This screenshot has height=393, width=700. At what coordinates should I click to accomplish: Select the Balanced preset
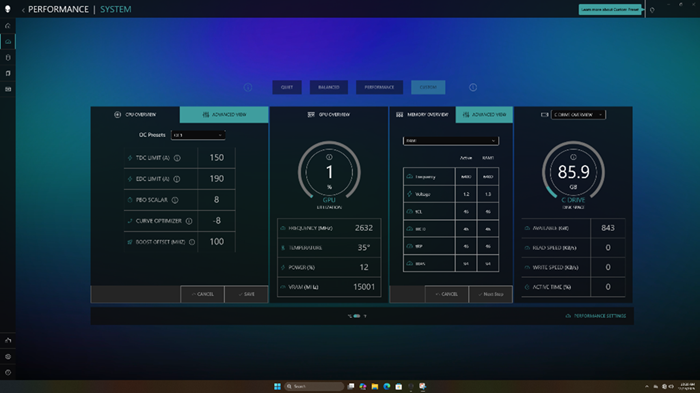329,87
